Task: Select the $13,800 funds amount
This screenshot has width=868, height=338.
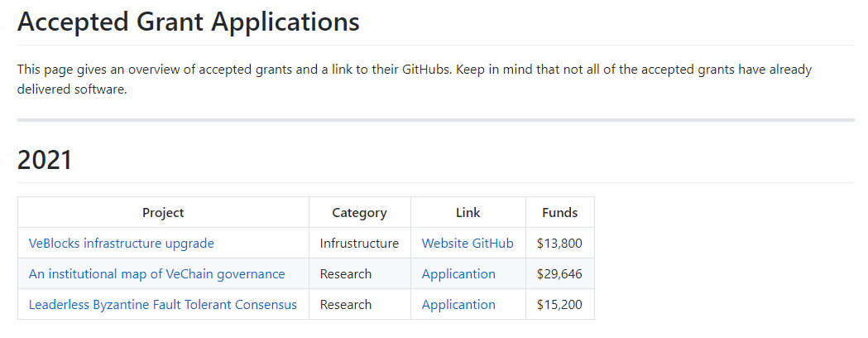Action: tap(559, 244)
